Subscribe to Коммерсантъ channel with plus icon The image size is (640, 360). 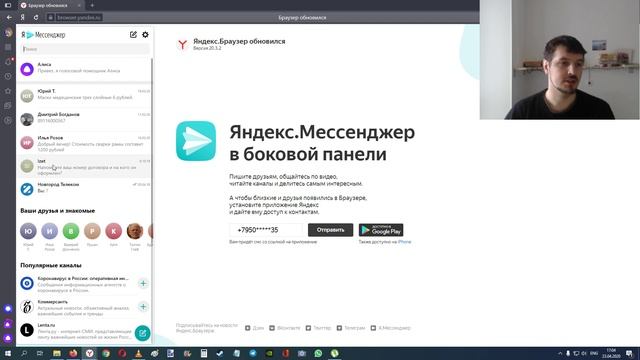click(x=143, y=307)
